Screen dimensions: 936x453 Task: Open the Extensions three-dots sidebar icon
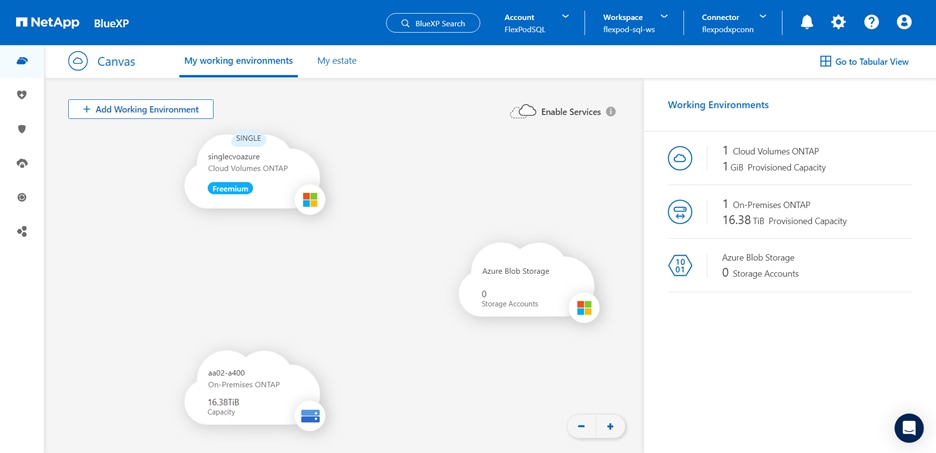[x=22, y=232]
